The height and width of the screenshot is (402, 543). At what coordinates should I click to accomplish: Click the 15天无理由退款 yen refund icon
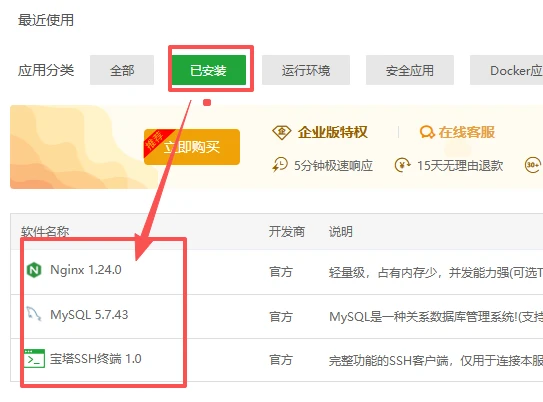coord(402,165)
